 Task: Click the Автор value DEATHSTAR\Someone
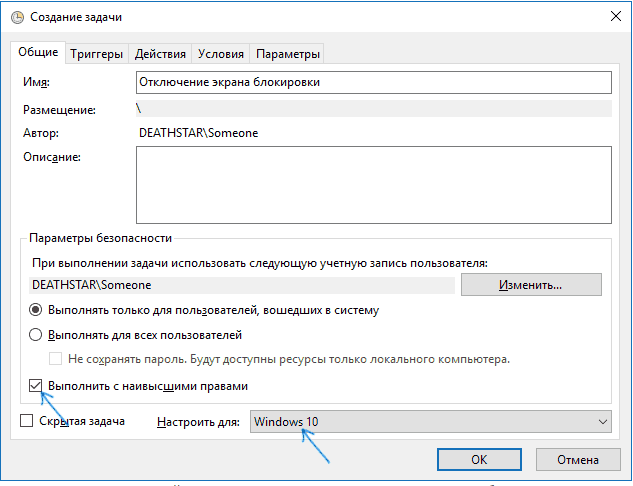click(x=198, y=133)
